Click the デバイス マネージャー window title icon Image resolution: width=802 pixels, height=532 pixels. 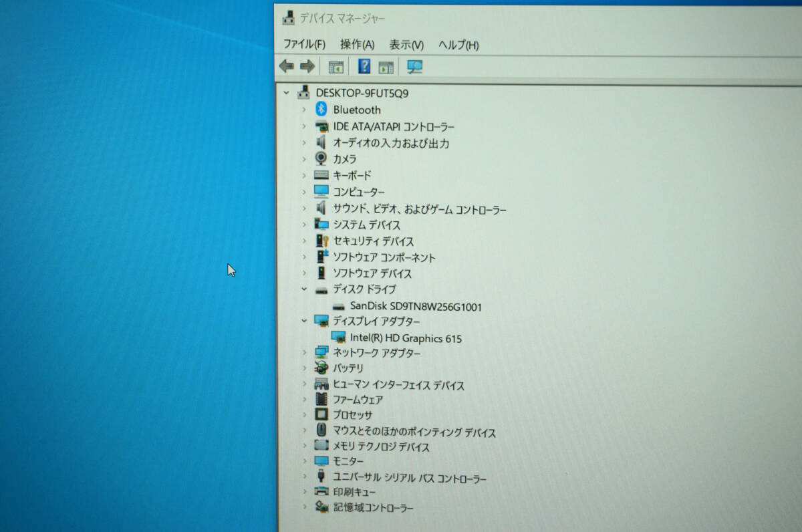(288, 17)
